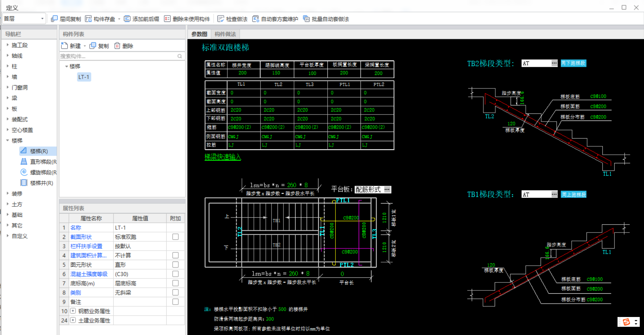Select the 螺旋梯段 spiral icon
Screen dimensions: 644x335
pos(24,172)
